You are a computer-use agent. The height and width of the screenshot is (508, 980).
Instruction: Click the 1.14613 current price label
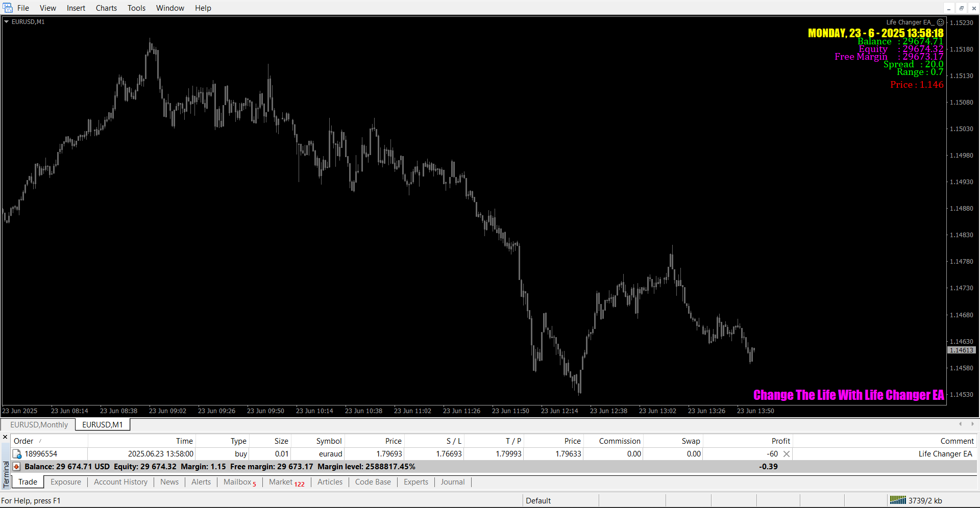coord(962,350)
